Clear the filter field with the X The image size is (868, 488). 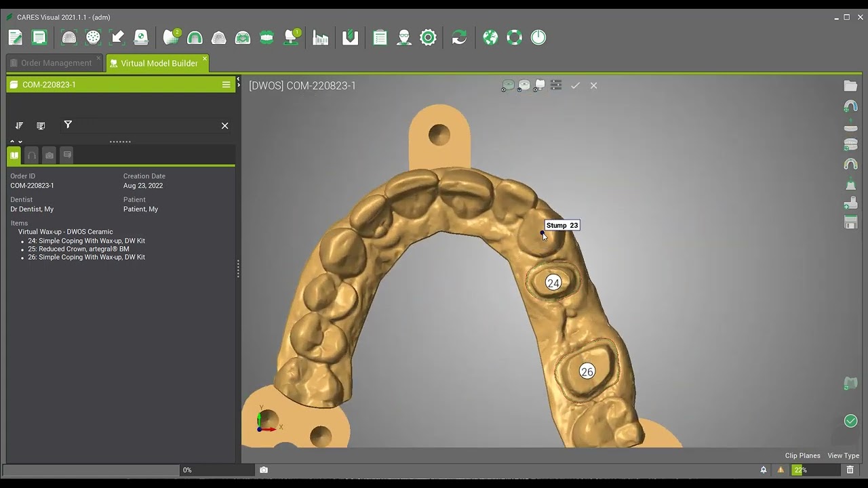(225, 125)
